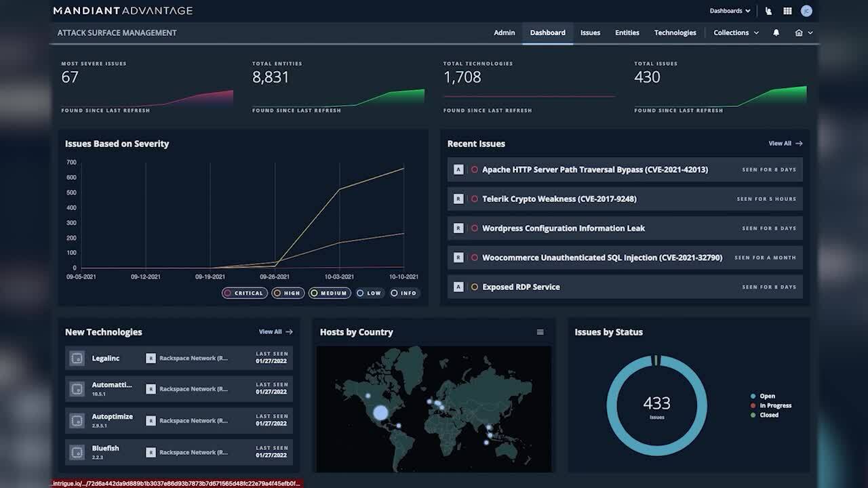Expand the Collections dropdown

[x=736, y=33]
